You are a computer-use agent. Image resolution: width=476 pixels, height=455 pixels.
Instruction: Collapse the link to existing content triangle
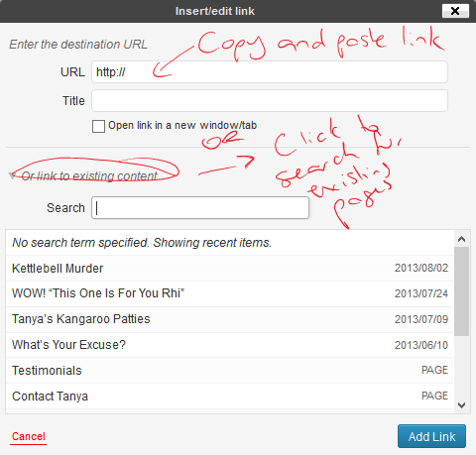click(12, 175)
